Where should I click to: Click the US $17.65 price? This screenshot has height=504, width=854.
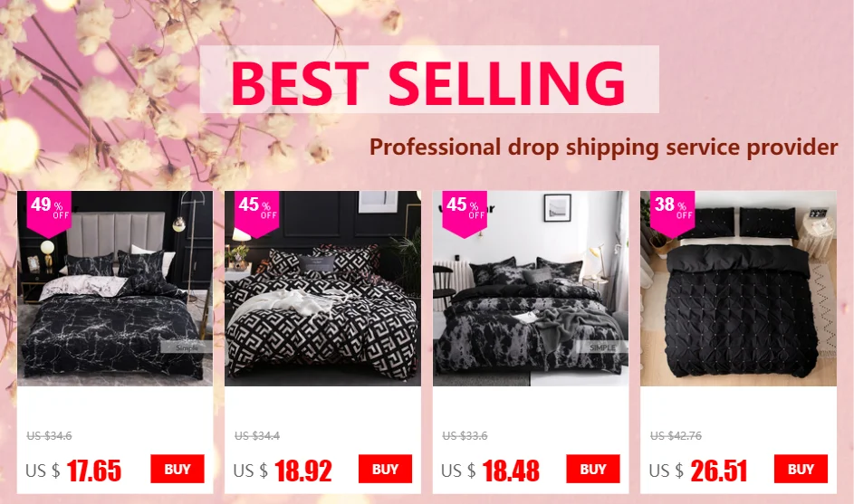pos(73,471)
